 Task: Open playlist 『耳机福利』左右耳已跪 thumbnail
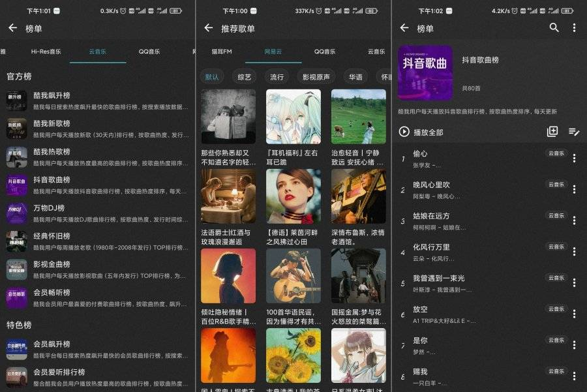tap(293, 117)
